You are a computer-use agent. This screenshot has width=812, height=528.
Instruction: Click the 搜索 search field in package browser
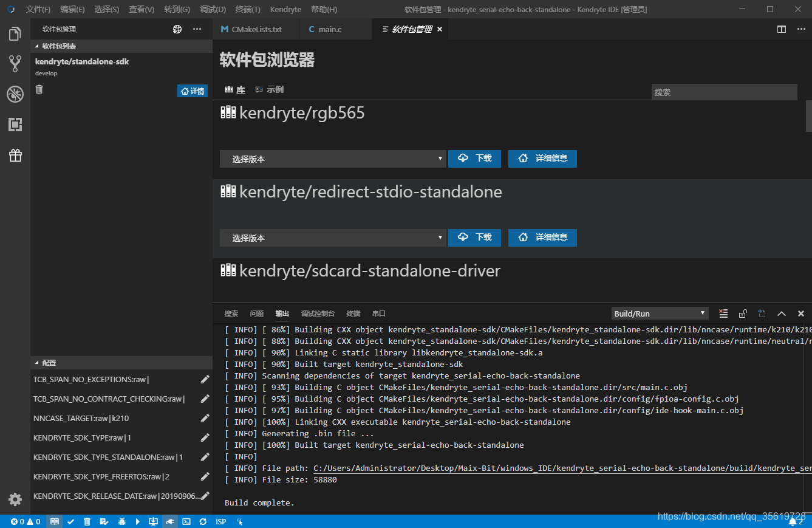pyautogui.click(x=724, y=92)
